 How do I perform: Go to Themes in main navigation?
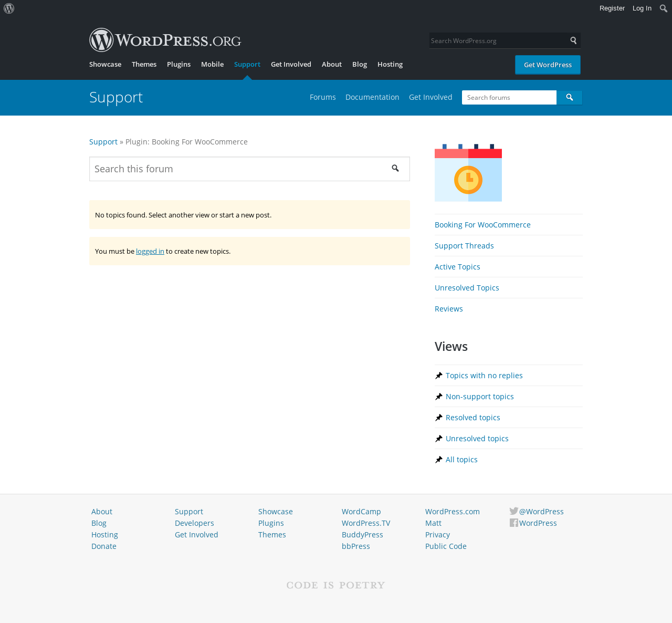pos(144,64)
